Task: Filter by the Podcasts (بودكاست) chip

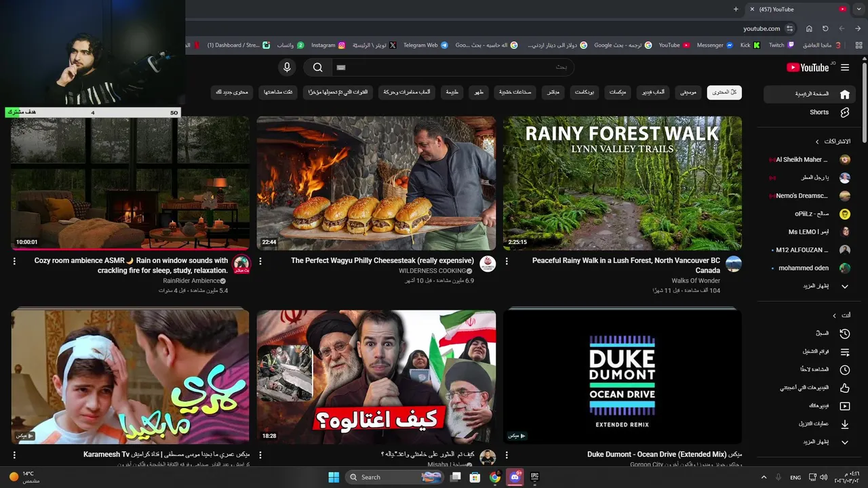Action: 584,92
